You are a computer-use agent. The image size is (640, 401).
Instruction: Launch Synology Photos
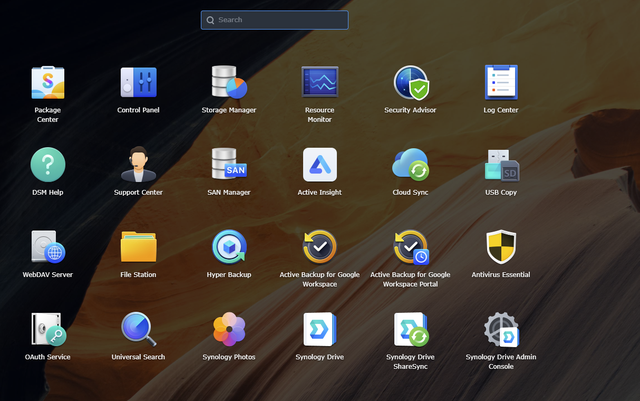(228, 329)
